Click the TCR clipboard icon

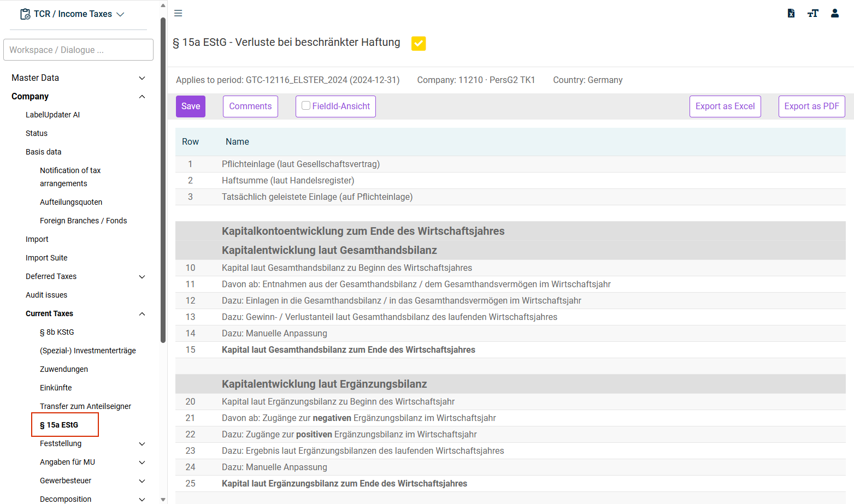click(25, 14)
